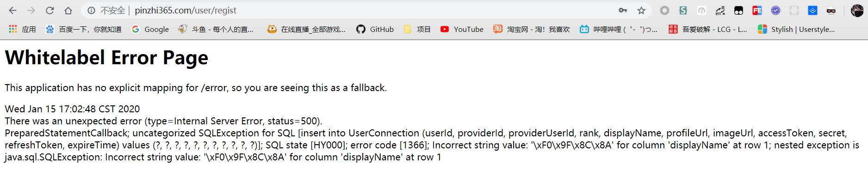Open the YouTube bookmark

point(462,29)
